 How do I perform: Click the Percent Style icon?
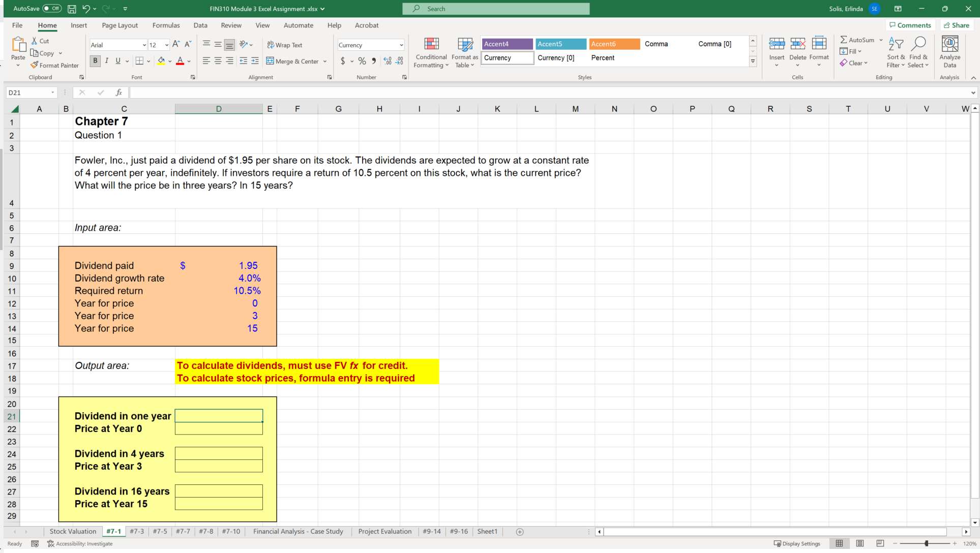coord(362,61)
